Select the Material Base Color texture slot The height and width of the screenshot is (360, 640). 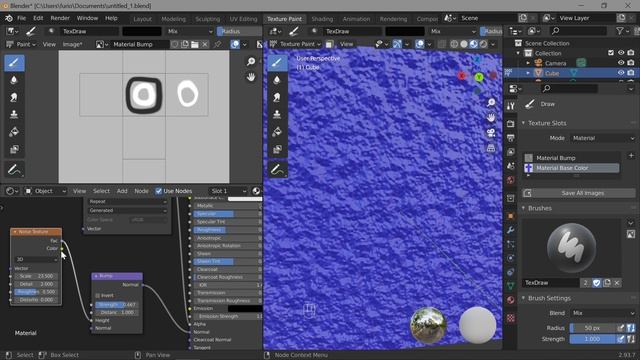(571, 168)
